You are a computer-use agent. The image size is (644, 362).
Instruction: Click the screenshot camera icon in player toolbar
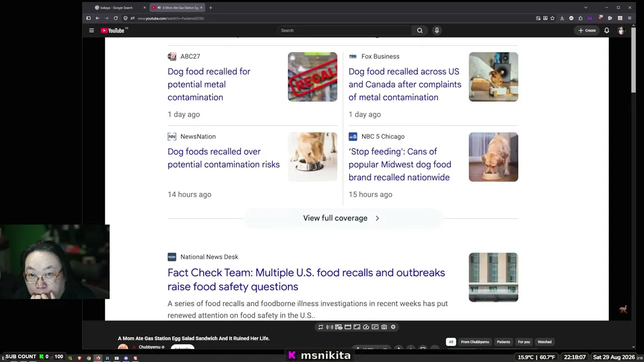pyautogui.click(x=384, y=327)
